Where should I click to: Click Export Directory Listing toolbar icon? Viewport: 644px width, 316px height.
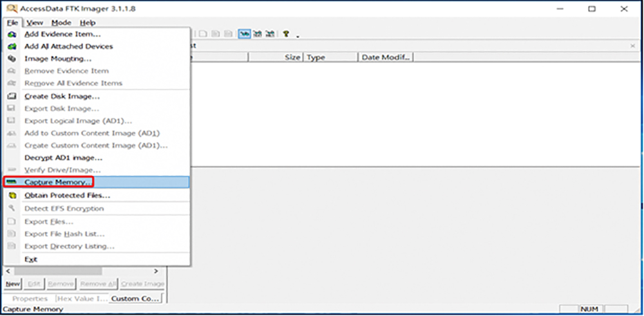[x=229, y=34]
